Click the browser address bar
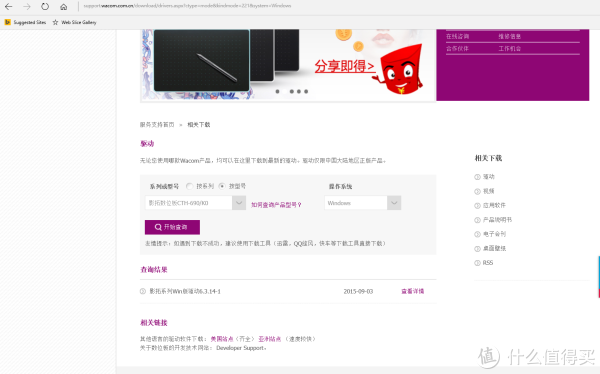Screen dimensions: 600x374 pos(337,6)
